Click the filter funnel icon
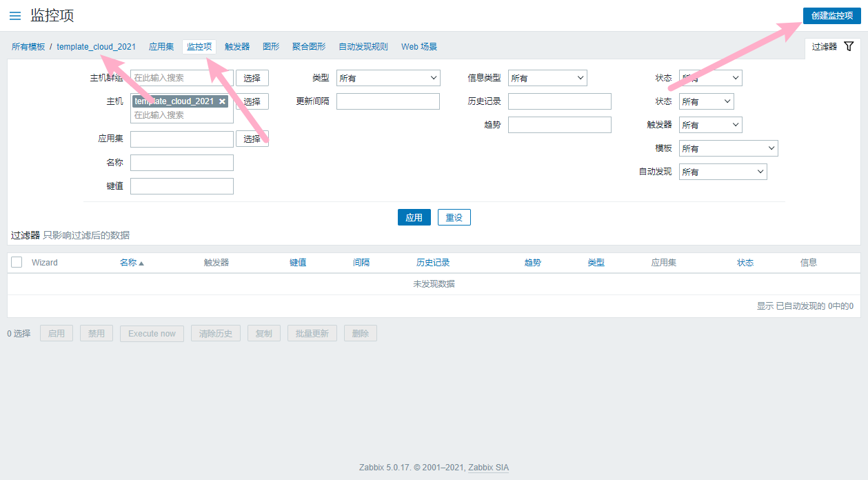The height and width of the screenshot is (480, 868). coord(849,46)
